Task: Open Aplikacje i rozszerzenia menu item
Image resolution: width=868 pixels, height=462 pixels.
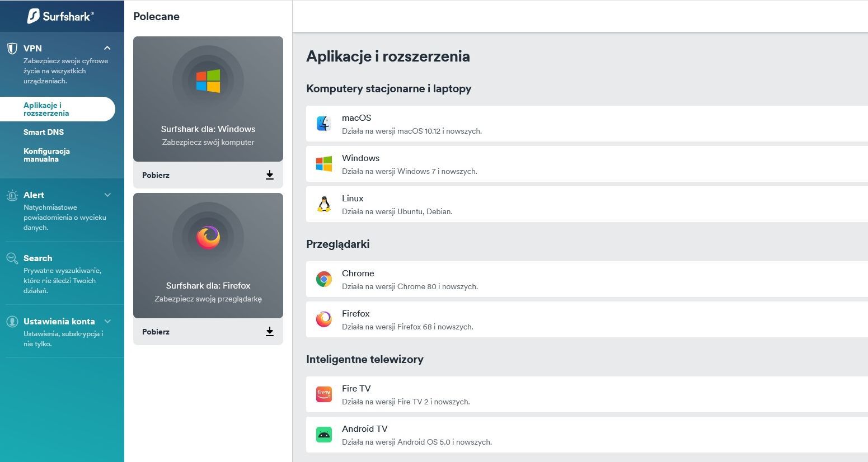Action: click(x=58, y=109)
